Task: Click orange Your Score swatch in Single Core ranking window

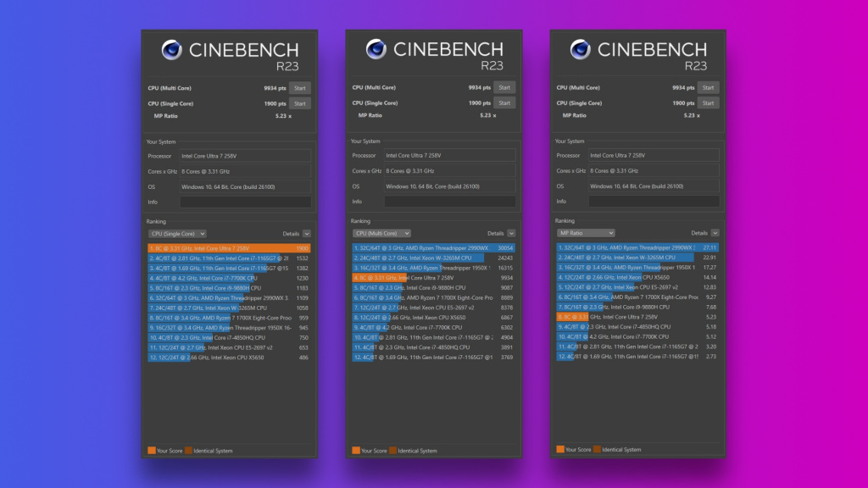Action: (x=151, y=451)
